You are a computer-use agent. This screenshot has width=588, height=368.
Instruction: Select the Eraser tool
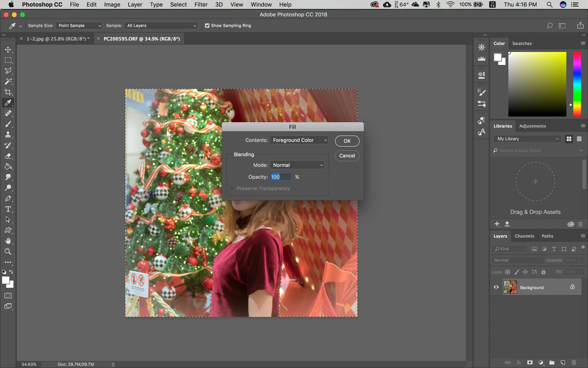[8, 156]
